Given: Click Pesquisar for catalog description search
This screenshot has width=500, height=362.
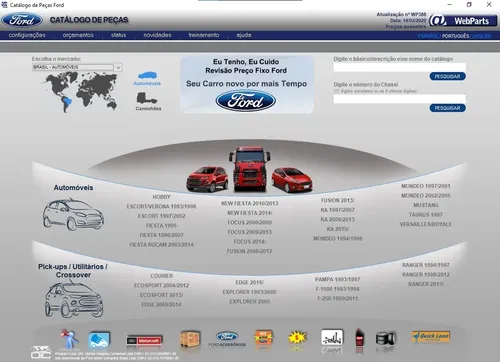Looking at the screenshot, I should click(x=447, y=76).
